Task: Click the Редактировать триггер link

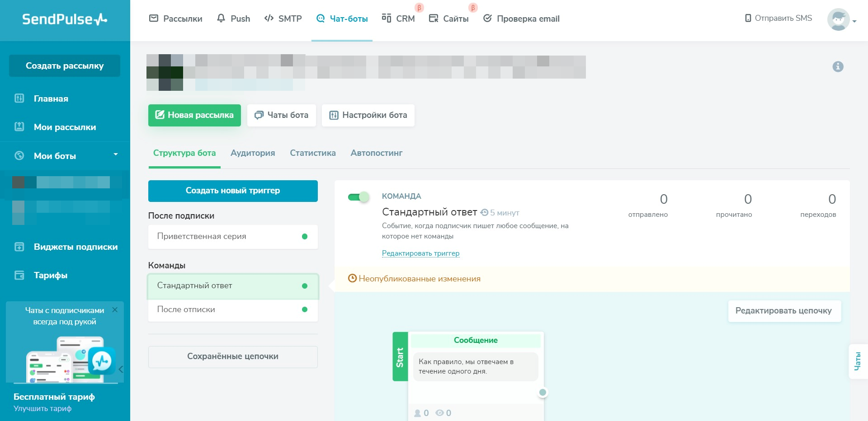Action: coord(420,253)
